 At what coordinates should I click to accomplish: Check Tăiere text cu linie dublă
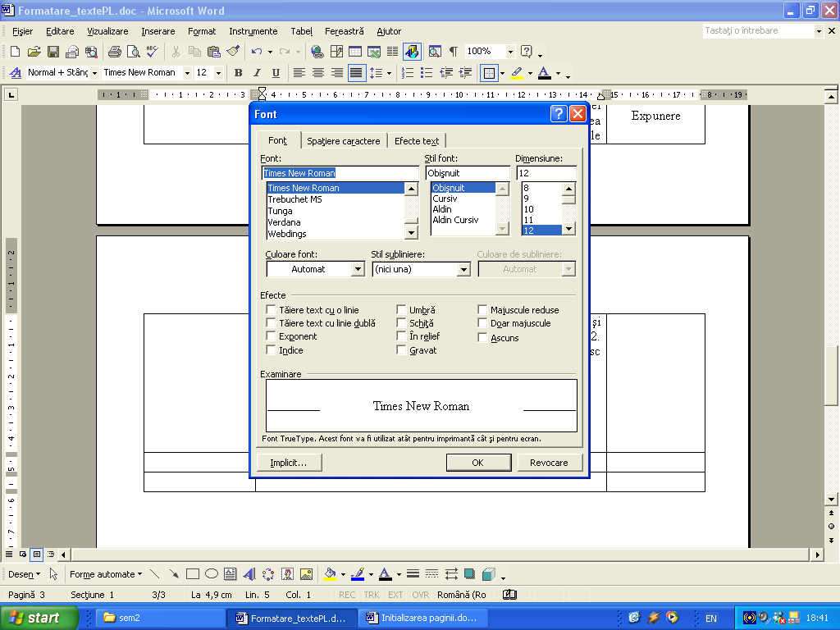271,323
